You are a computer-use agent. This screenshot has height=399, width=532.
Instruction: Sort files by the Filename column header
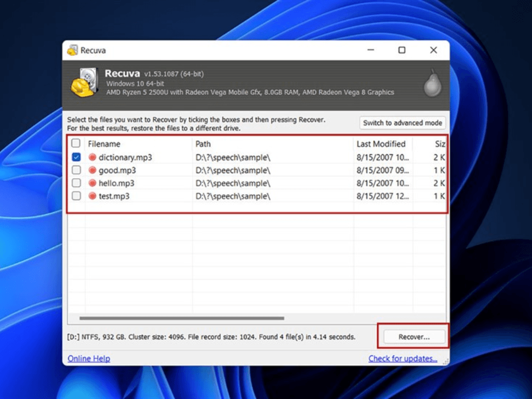click(104, 144)
